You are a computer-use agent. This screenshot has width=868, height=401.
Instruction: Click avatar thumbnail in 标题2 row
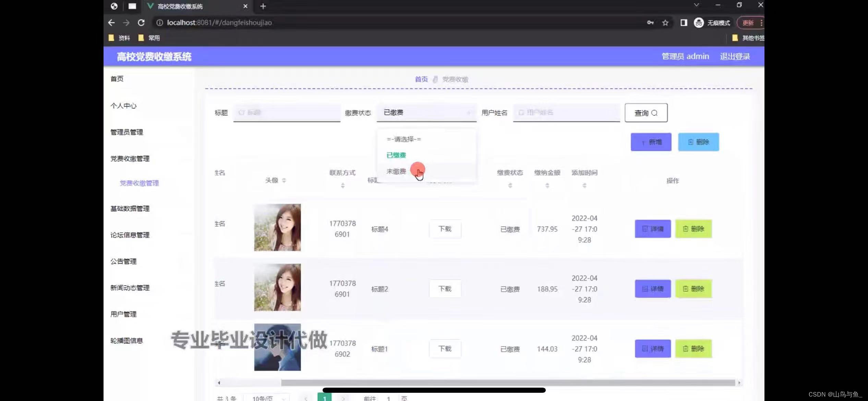pyautogui.click(x=277, y=287)
